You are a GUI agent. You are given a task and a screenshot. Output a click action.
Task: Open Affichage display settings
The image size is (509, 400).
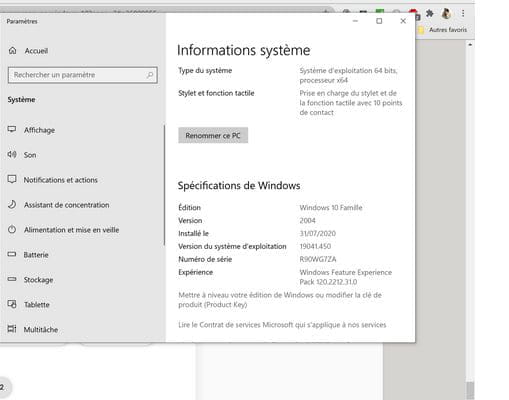pos(39,130)
